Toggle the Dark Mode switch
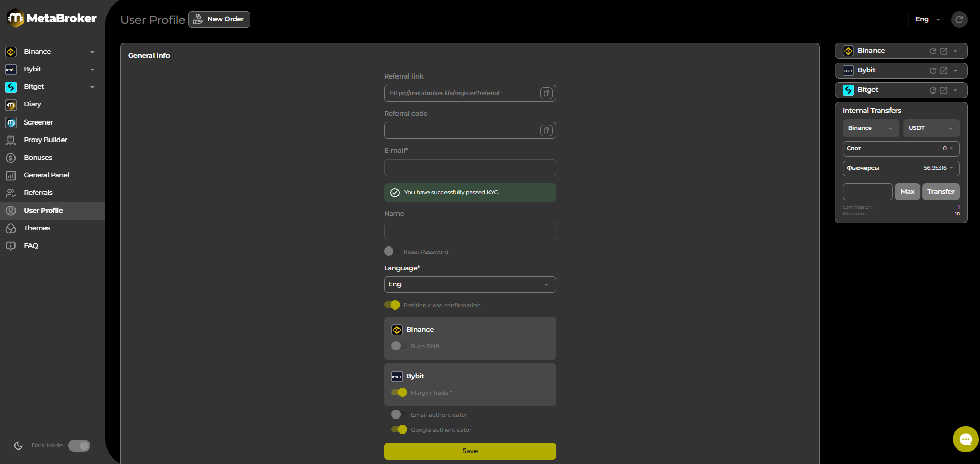The width and height of the screenshot is (980, 464). click(x=80, y=445)
